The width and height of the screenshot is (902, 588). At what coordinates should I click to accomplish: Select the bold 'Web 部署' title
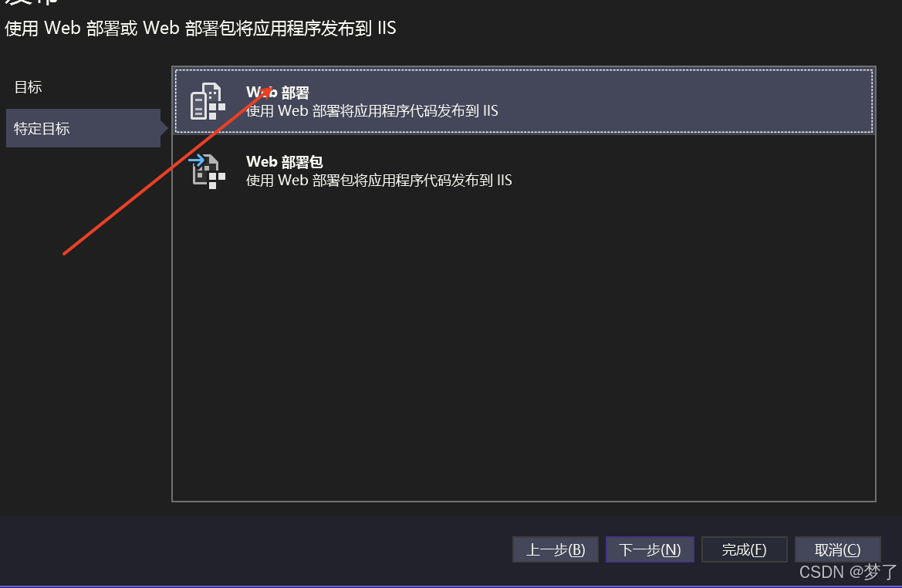278,93
